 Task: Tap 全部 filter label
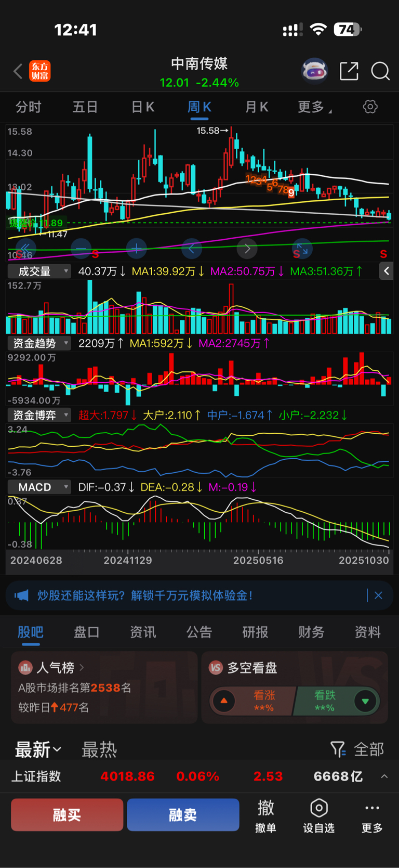click(369, 749)
